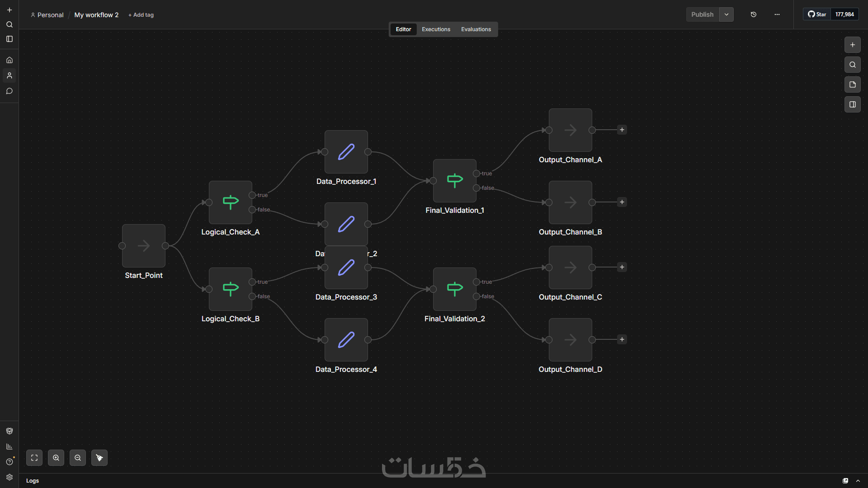Viewport: 868px width, 488px height.
Task: Toggle the right side panel icon
Action: pyautogui.click(x=852, y=104)
